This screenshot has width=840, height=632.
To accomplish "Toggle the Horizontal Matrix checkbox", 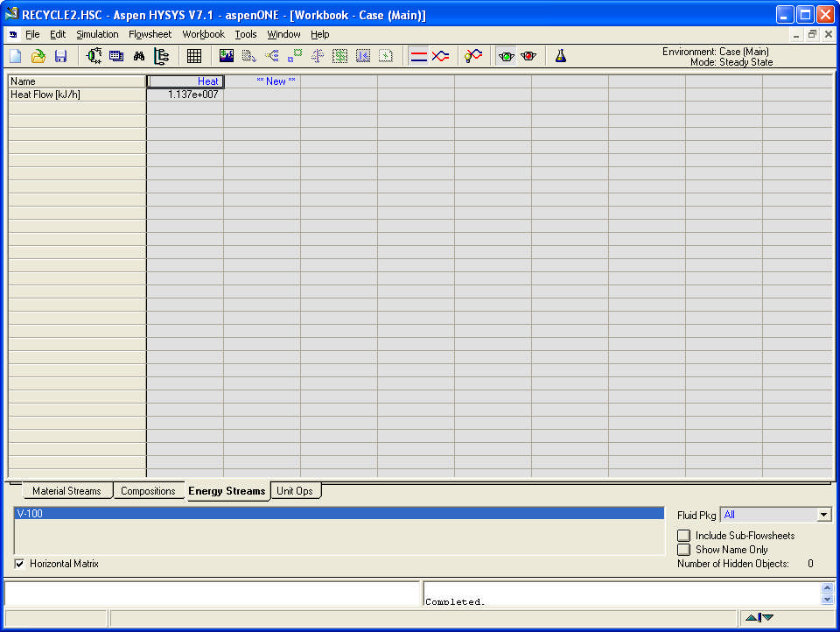I will pyautogui.click(x=20, y=564).
